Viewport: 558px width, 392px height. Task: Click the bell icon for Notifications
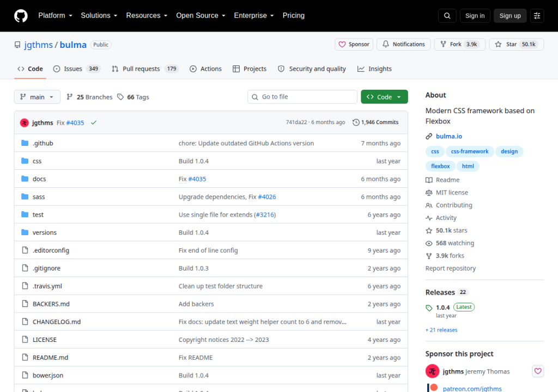386,44
